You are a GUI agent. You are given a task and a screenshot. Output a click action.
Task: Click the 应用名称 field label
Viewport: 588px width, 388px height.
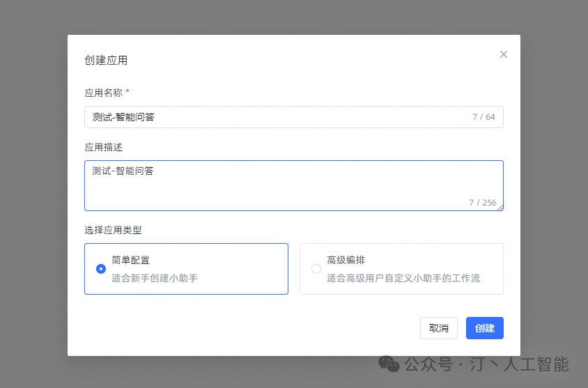click(x=103, y=92)
